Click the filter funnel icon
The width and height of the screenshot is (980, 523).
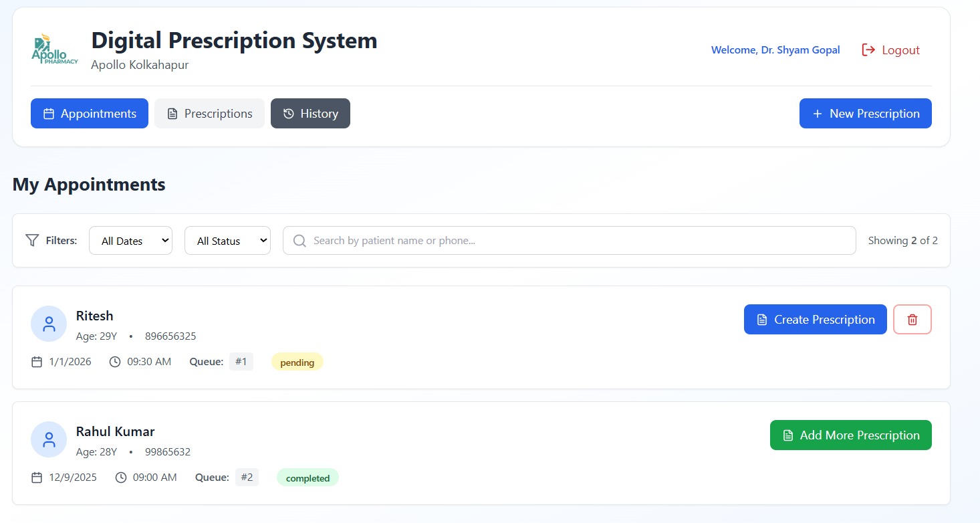[x=32, y=241]
